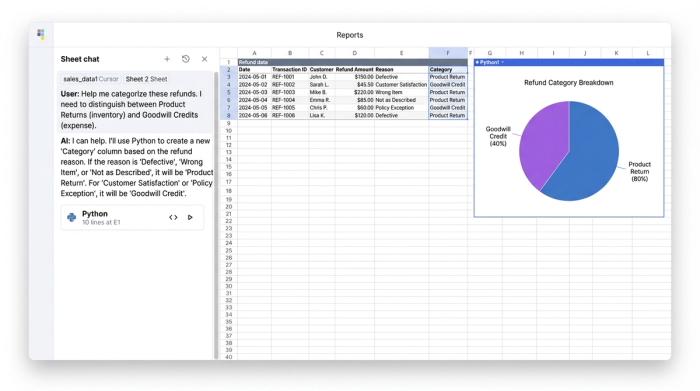Select the 'Policy Exception' reason cell
The height and width of the screenshot is (391, 700).
[x=401, y=108]
